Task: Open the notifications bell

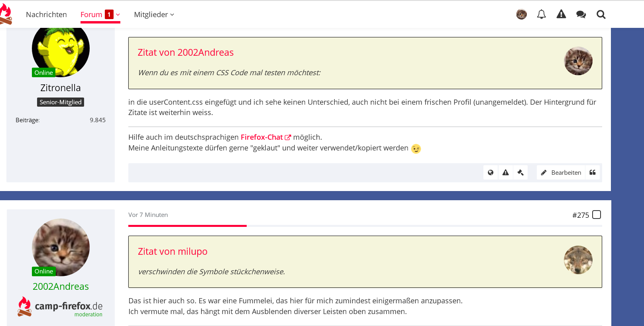Action: [541, 15]
